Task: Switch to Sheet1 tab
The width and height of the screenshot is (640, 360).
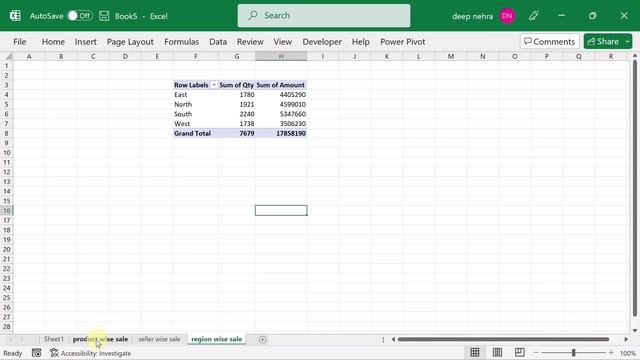Action: tap(53, 339)
